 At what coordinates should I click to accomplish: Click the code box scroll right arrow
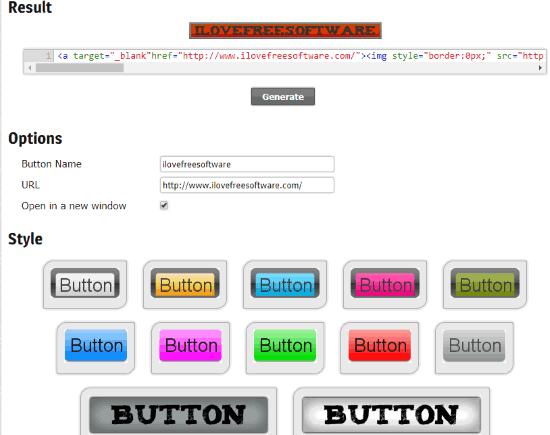click(540, 68)
